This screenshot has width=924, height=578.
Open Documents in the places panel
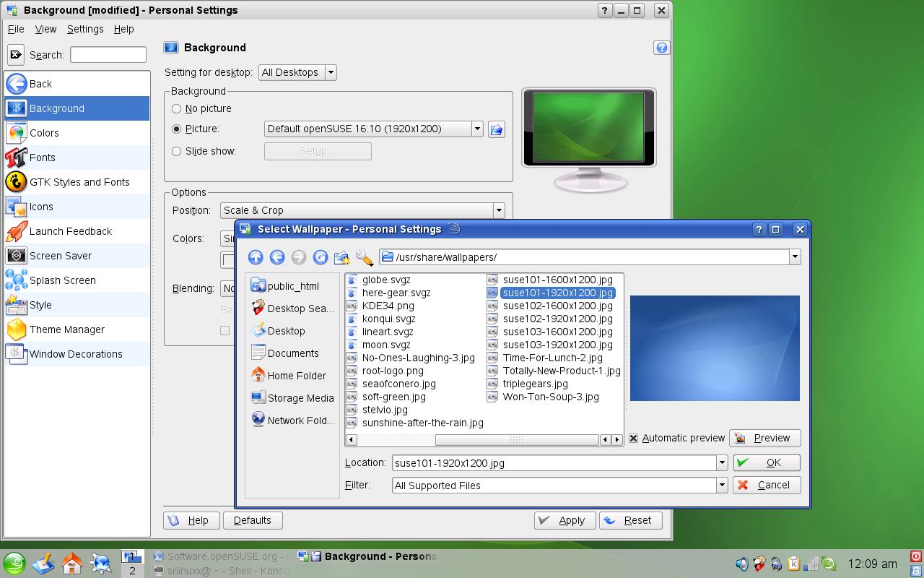pyautogui.click(x=284, y=353)
